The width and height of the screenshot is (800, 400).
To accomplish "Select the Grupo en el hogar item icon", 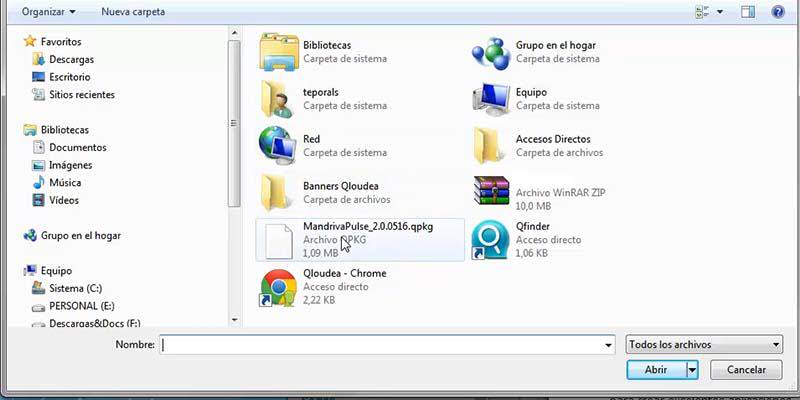I will (x=491, y=53).
